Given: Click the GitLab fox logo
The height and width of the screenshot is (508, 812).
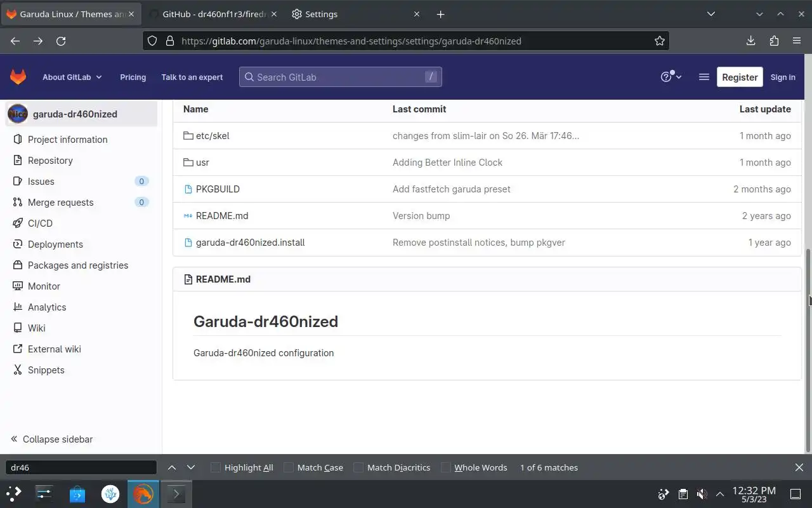Looking at the screenshot, I should pos(18,77).
